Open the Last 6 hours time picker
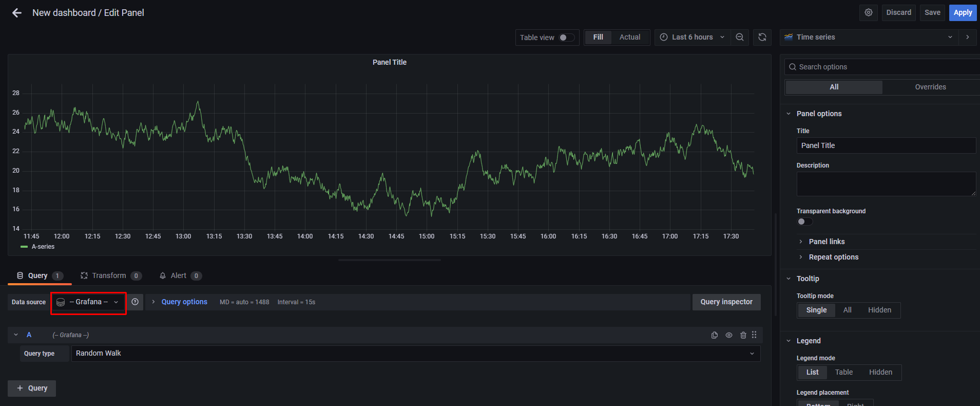980x406 pixels. 692,38
